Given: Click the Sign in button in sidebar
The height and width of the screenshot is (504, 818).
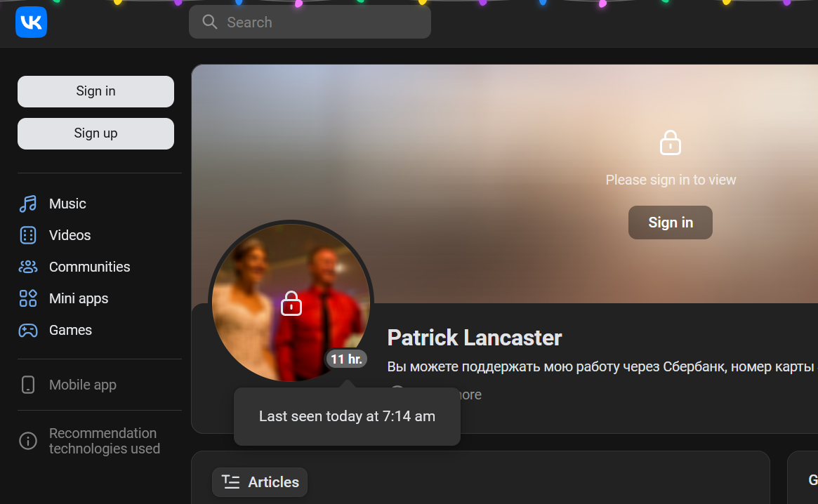Looking at the screenshot, I should 96,91.
